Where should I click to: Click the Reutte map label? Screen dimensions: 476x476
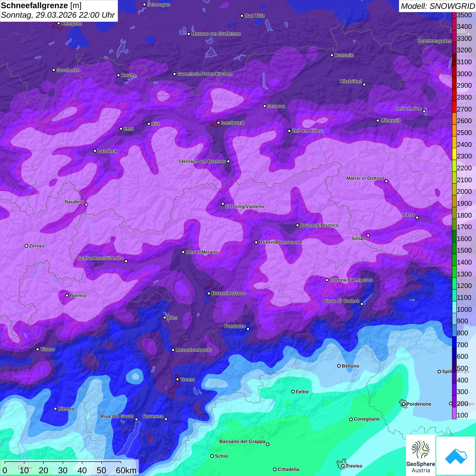click(129, 75)
